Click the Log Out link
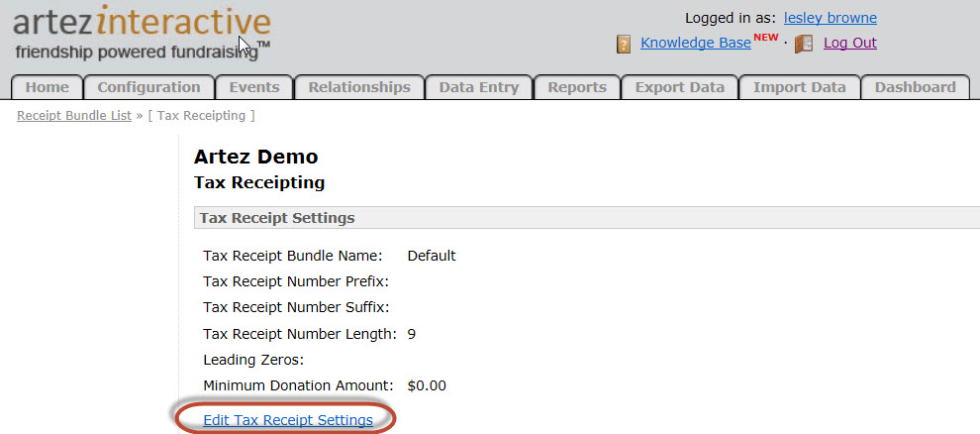980x434 pixels. click(x=849, y=43)
